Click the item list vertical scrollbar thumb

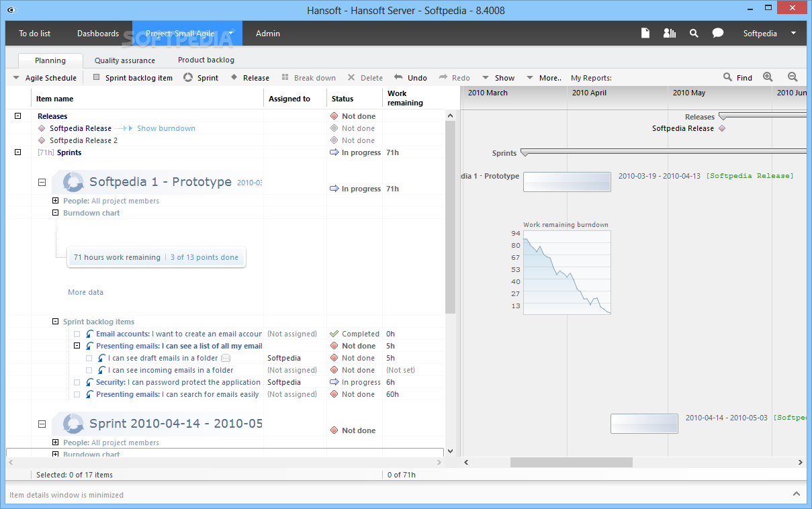450,217
